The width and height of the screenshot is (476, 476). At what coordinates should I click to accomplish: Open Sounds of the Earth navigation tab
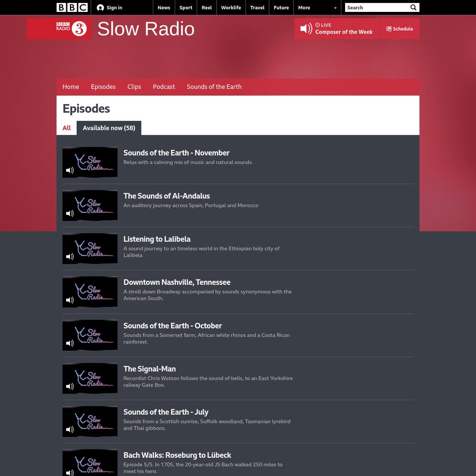[x=214, y=87]
